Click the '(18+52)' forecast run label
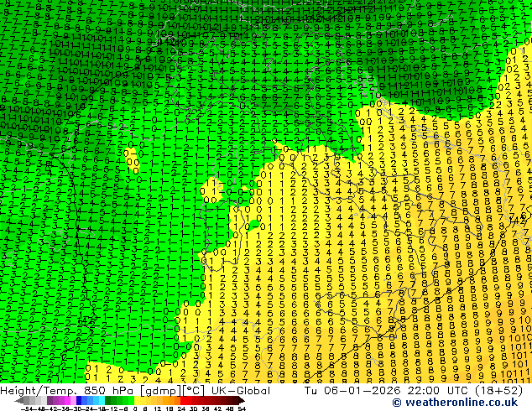Image resolution: width=532 pixels, height=411 pixels. coord(498,391)
